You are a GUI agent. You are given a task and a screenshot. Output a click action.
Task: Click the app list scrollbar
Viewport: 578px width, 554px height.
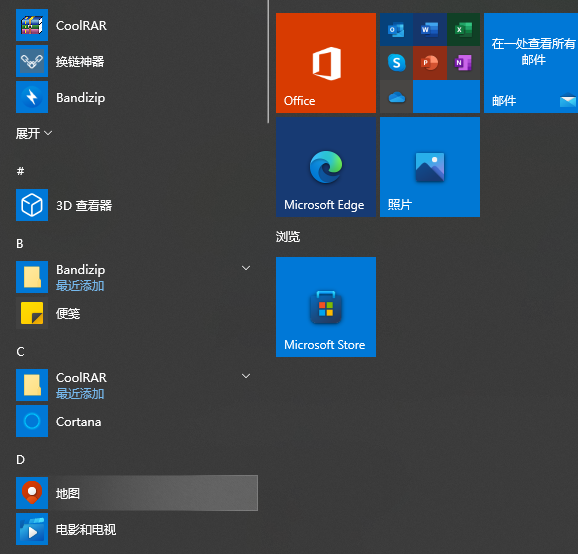[x=268, y=61]
